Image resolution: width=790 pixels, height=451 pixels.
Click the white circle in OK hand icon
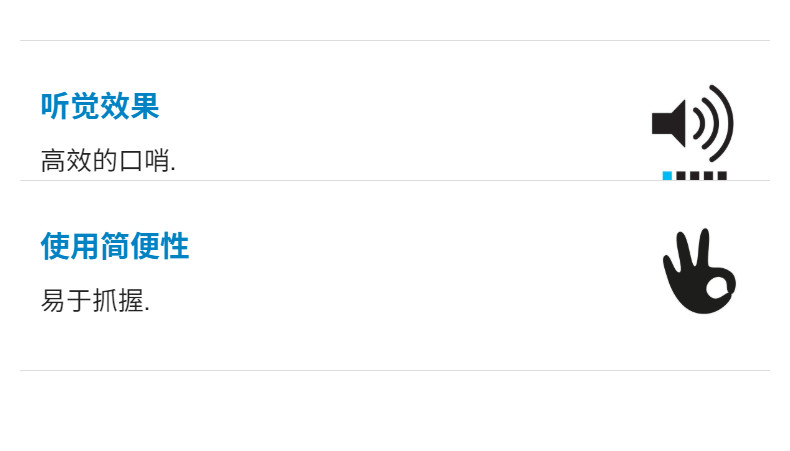pyautogui.click(x=716, y=289)
